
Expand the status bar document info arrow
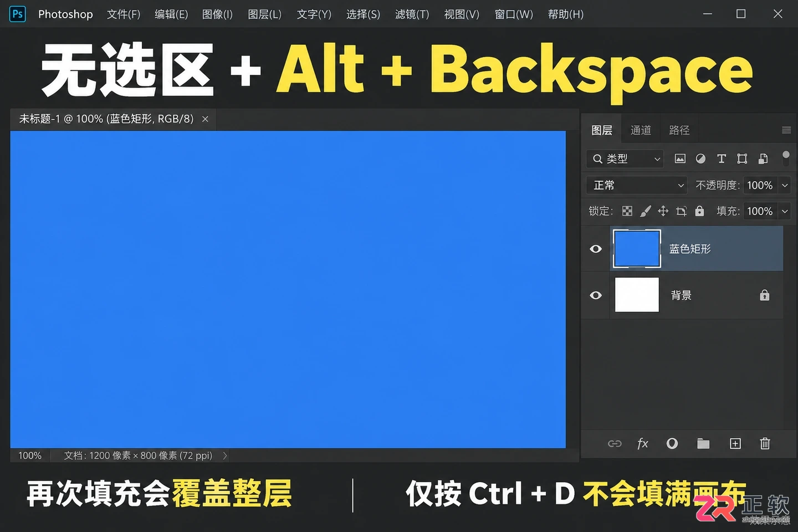[225, 456]
